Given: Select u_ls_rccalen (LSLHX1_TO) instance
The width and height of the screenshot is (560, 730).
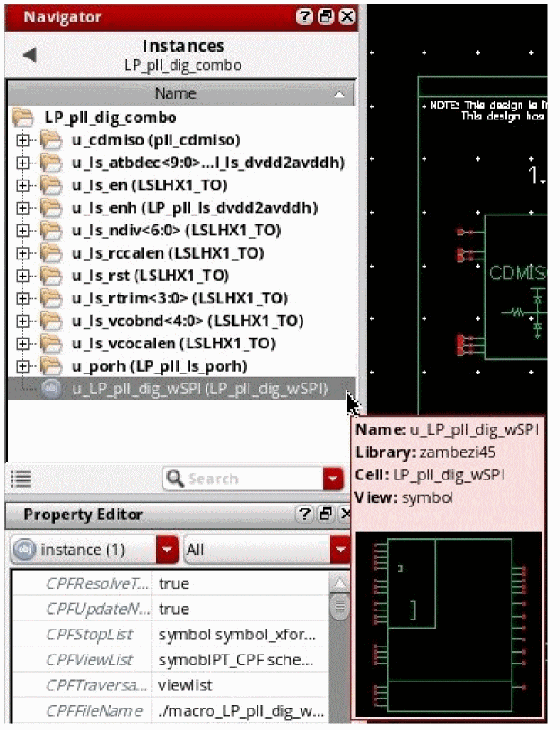Looking at the screenshot, I should point(168,253).
